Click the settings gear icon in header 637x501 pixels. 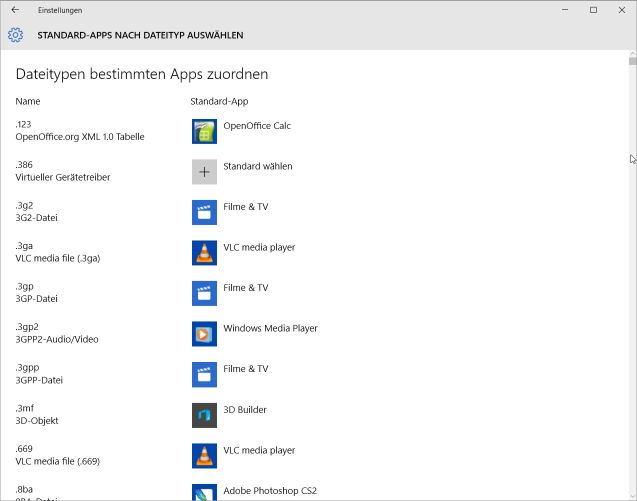[15, 35]
